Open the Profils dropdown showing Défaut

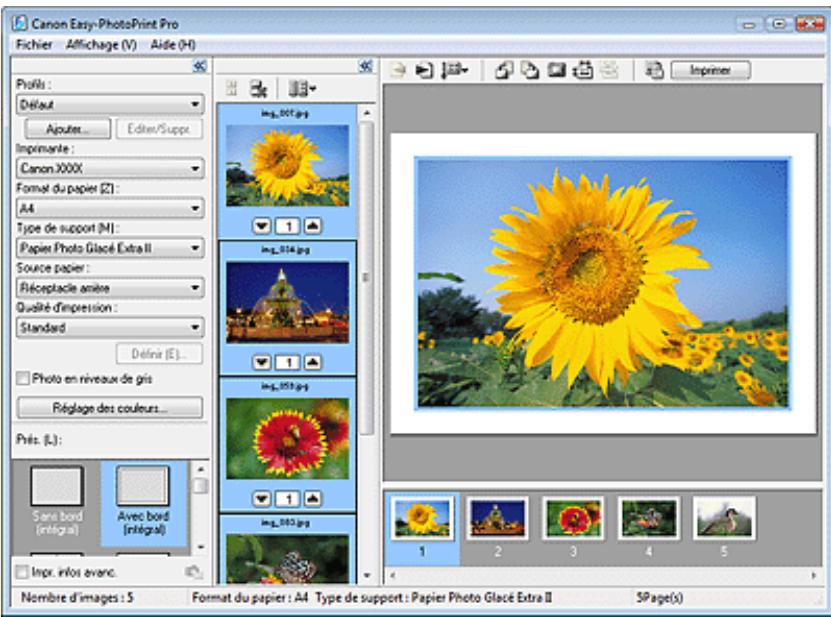point(110,104)
